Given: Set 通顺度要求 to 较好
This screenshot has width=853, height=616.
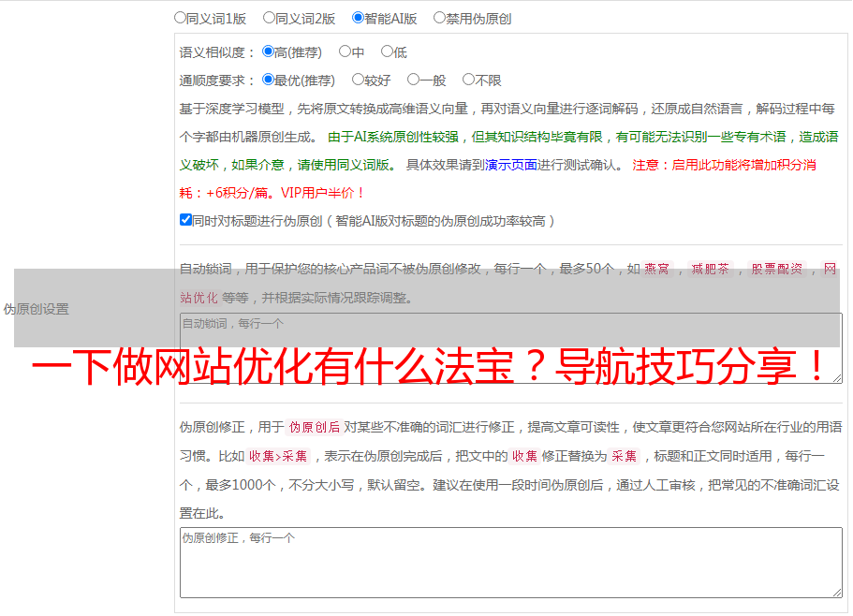Looking at the screenshot, I should [358, 80].
